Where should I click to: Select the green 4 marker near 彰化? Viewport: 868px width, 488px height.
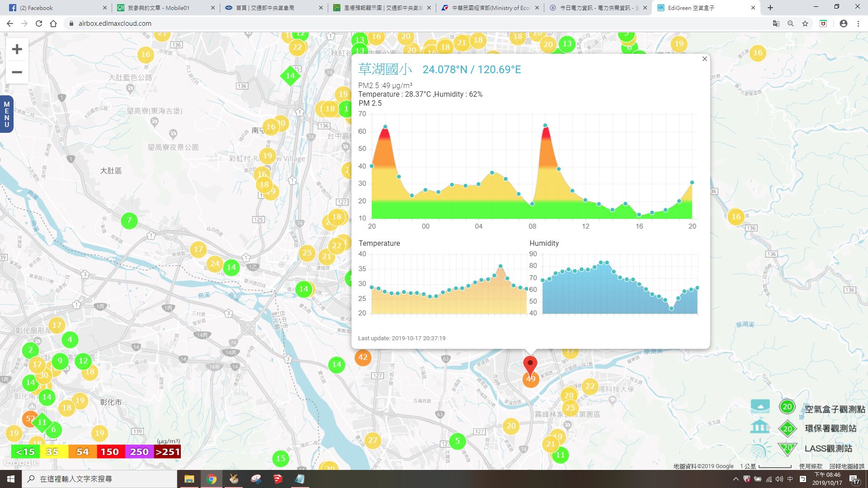(70, 339)
